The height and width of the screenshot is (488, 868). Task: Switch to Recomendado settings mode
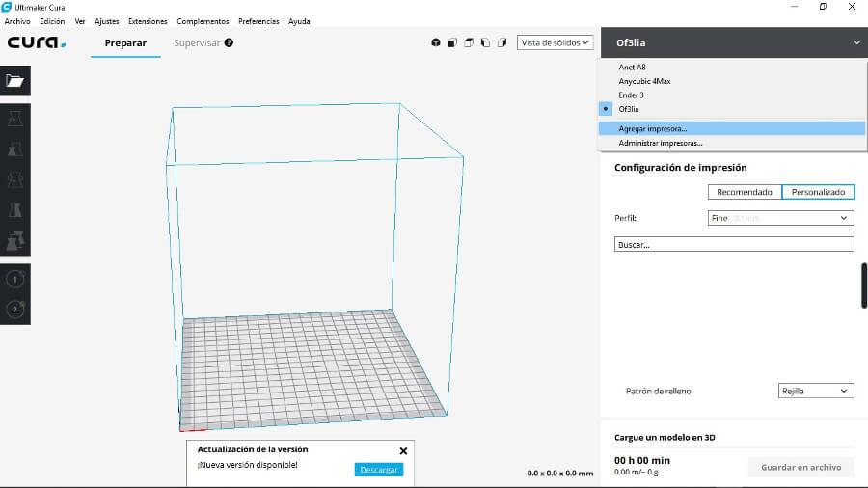[744, 192]
